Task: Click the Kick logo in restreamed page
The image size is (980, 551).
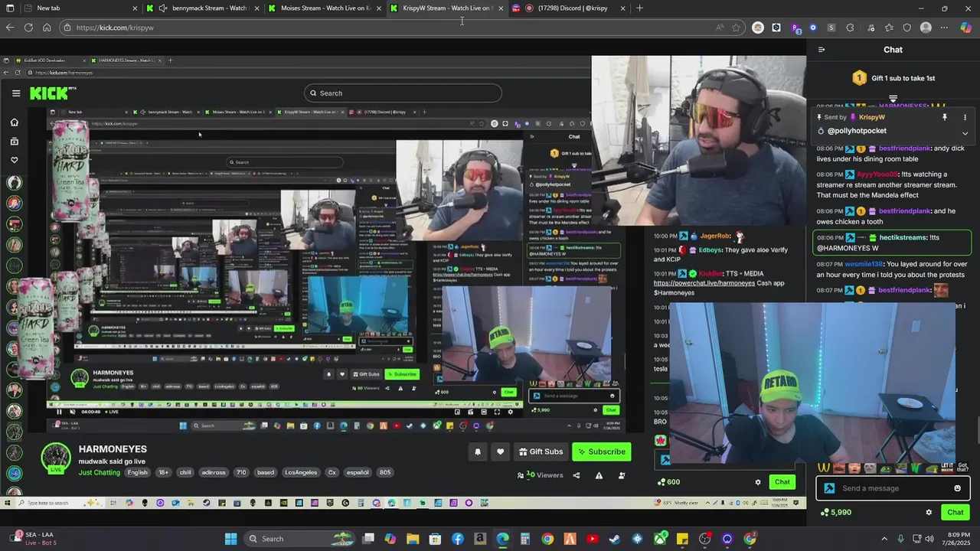Action: click(53, 93)
